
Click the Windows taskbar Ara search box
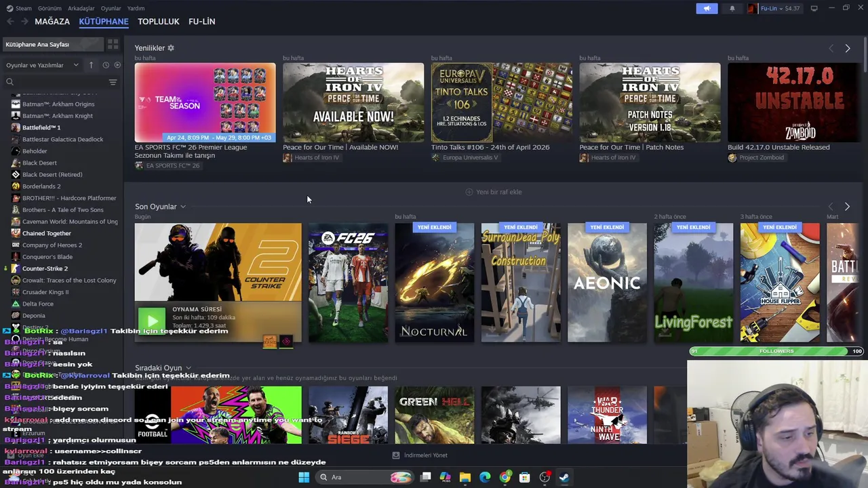[365, 477]
